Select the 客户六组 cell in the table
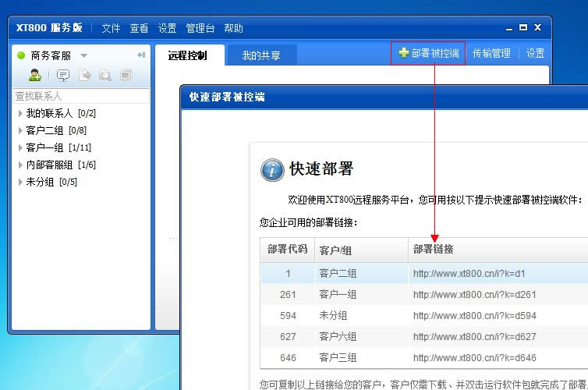The width and height of the screenshot is (588, 390). pos(362,336)
